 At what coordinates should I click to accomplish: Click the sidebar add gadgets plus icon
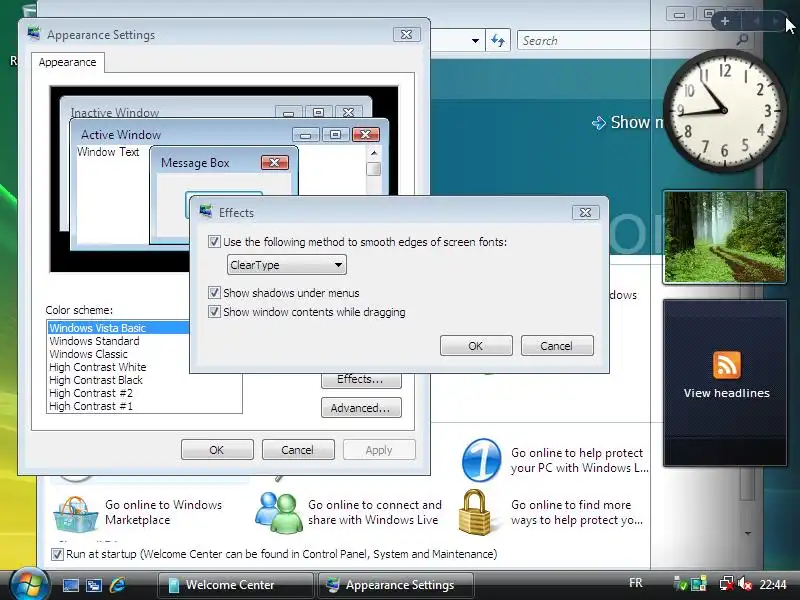[725, 21]
